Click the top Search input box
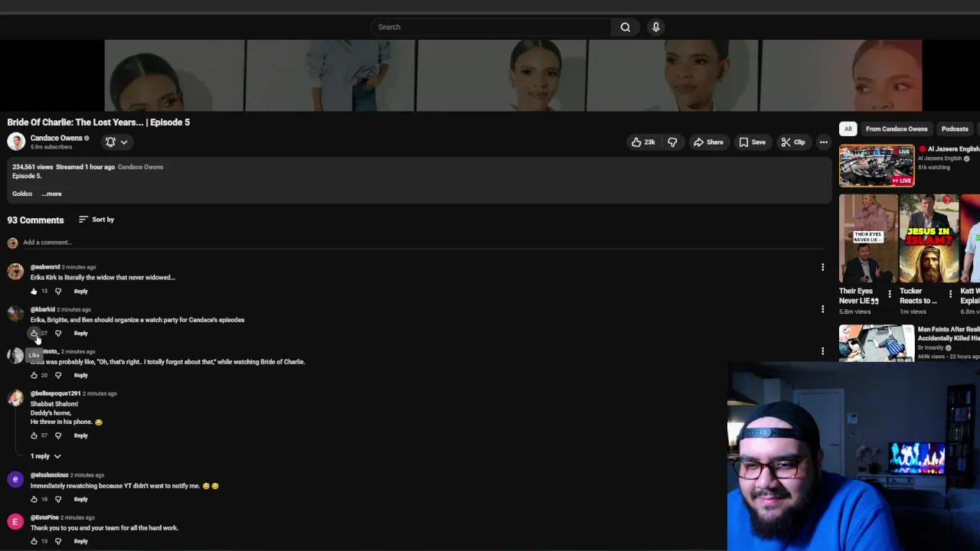980x551 pixels. click(492, 28)
